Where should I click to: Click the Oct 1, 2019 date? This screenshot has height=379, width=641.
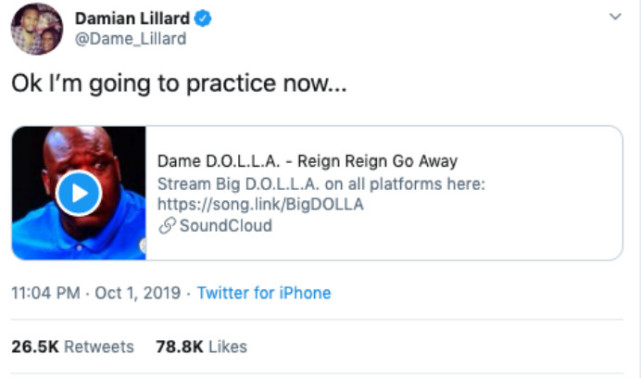pyautogui.click(x=138, y=293)
